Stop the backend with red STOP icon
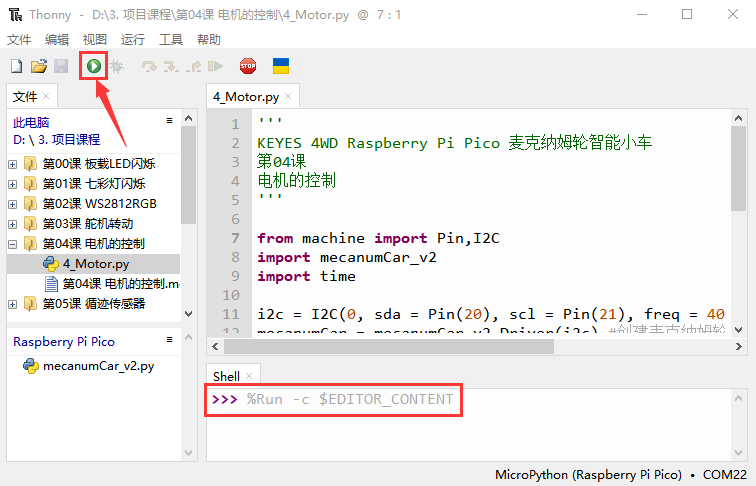 pyautogui.click(x=248, y=66)
